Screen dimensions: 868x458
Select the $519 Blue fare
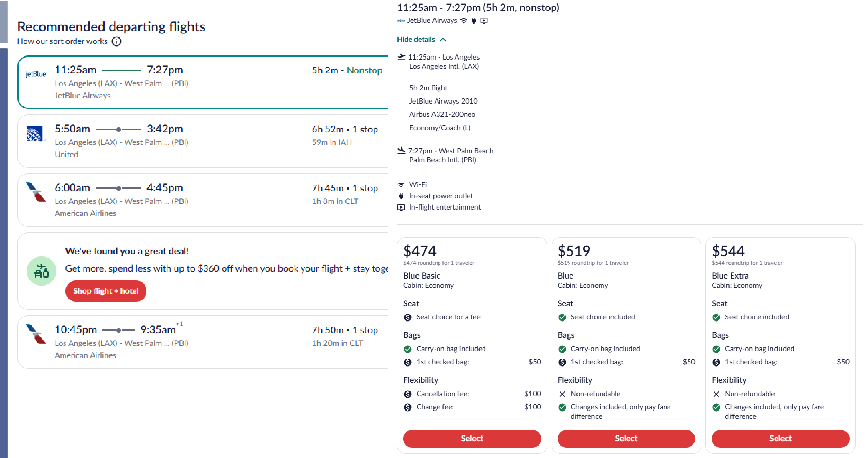[x=626, y=438]
